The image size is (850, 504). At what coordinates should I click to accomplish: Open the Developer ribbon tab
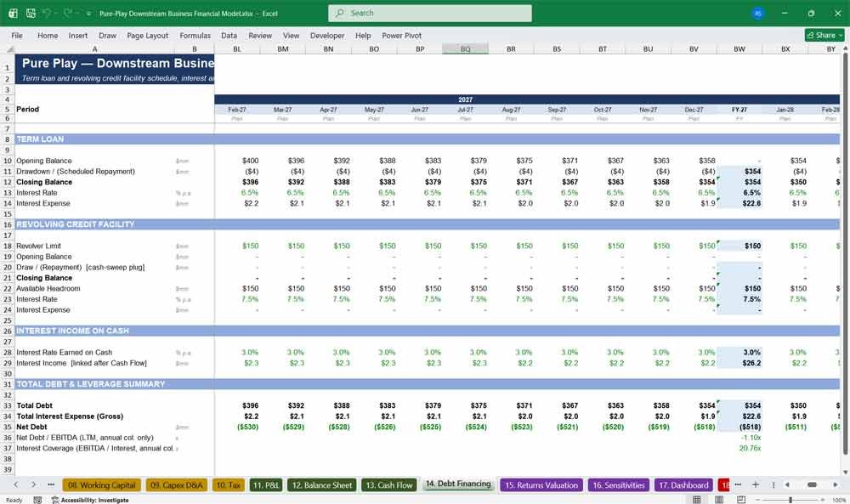click(x=327, y=35)
